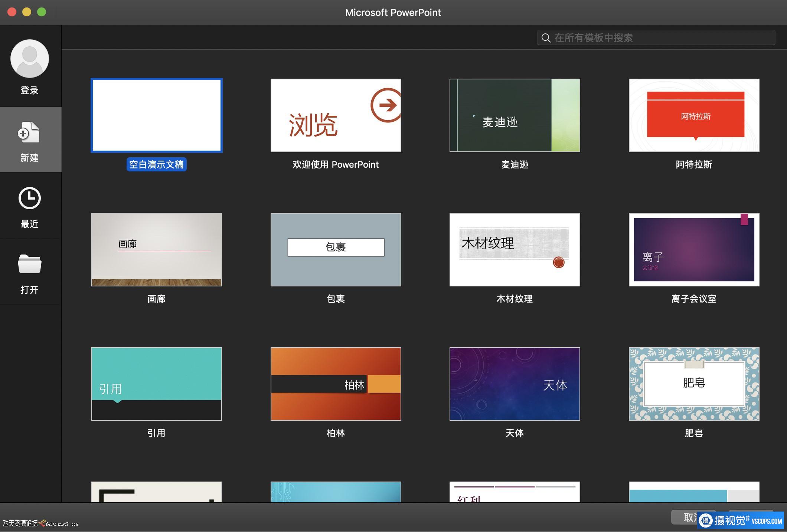Screen dimensions: 787x532
Task: Select the Parcel (包裹) template
Action: click(x=336, y=249)
